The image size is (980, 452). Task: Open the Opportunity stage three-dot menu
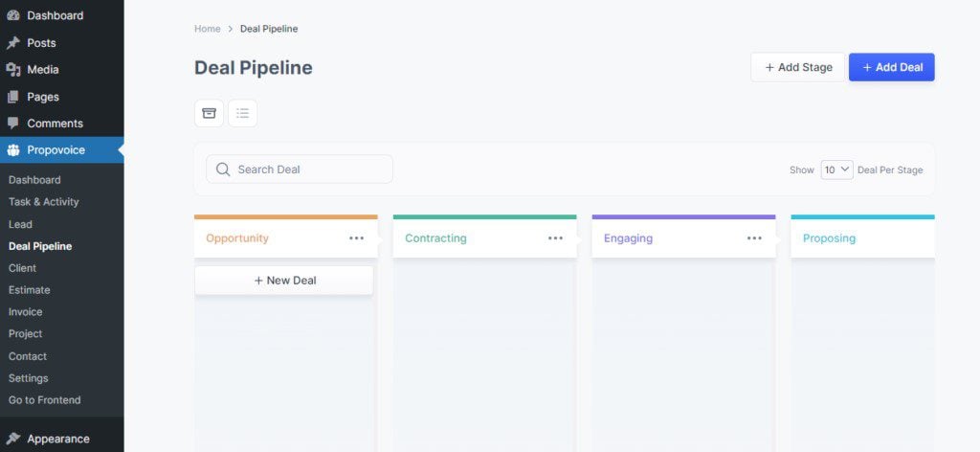[357, 238]
